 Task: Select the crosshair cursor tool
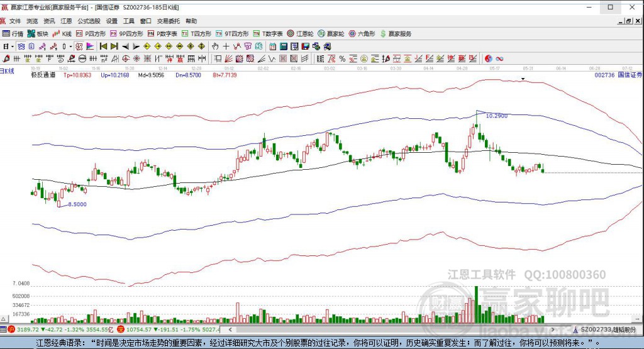[x=226, y=47]
